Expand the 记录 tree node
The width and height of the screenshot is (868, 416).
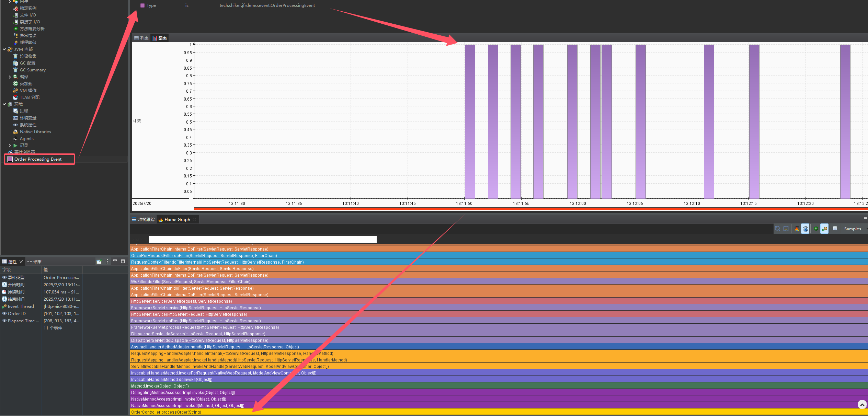pos(10,146)
